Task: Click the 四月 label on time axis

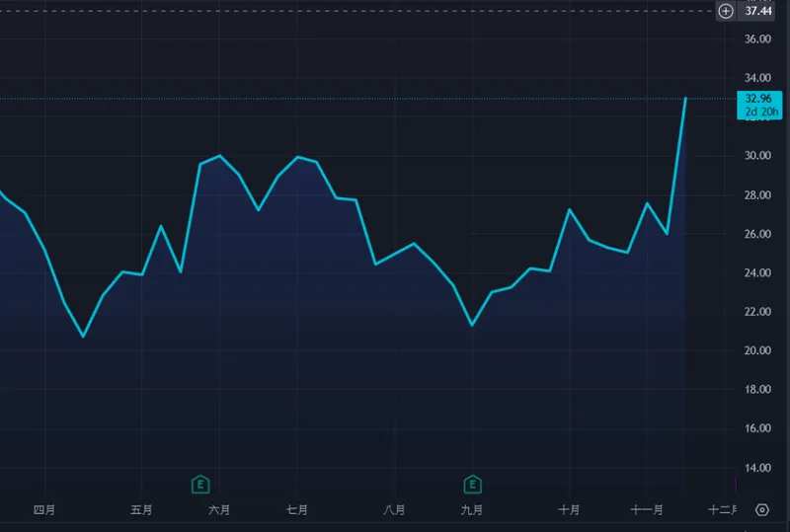Action: [x=44, y=510]
